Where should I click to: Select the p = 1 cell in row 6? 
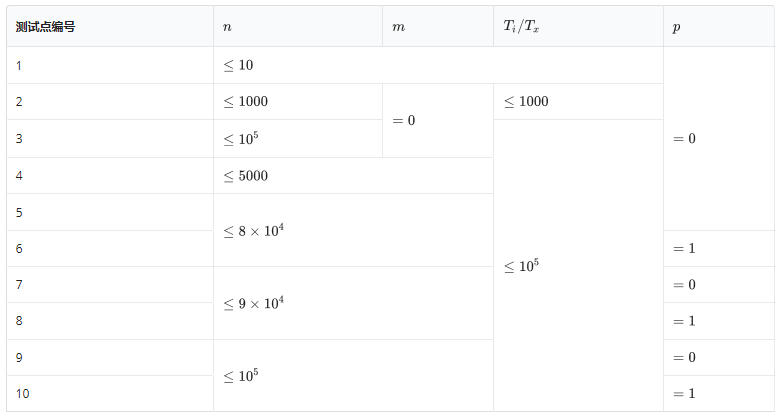click(684, 248)
